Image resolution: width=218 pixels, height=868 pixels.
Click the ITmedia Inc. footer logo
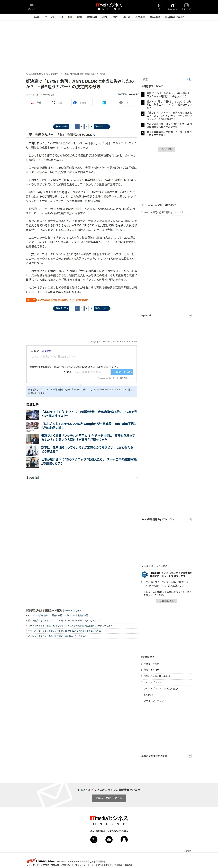(41, 861)
